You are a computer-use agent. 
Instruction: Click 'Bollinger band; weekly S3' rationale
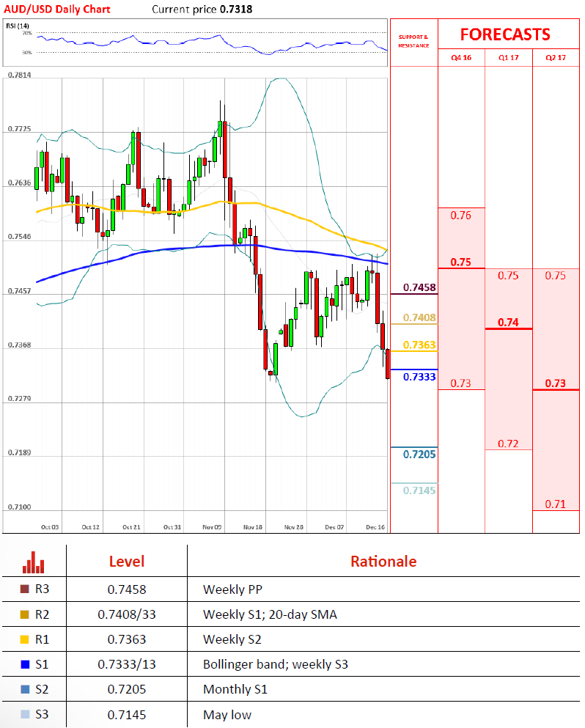point(276,665)
